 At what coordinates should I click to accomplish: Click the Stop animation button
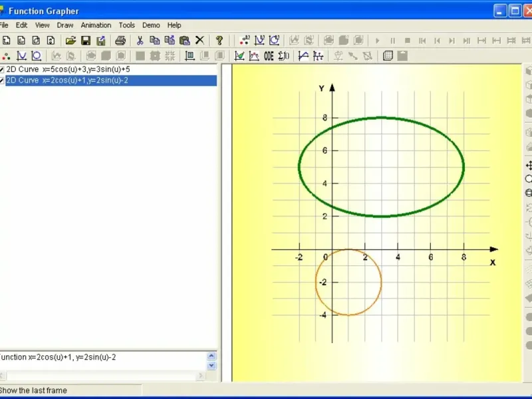click(x=408, y=41)
